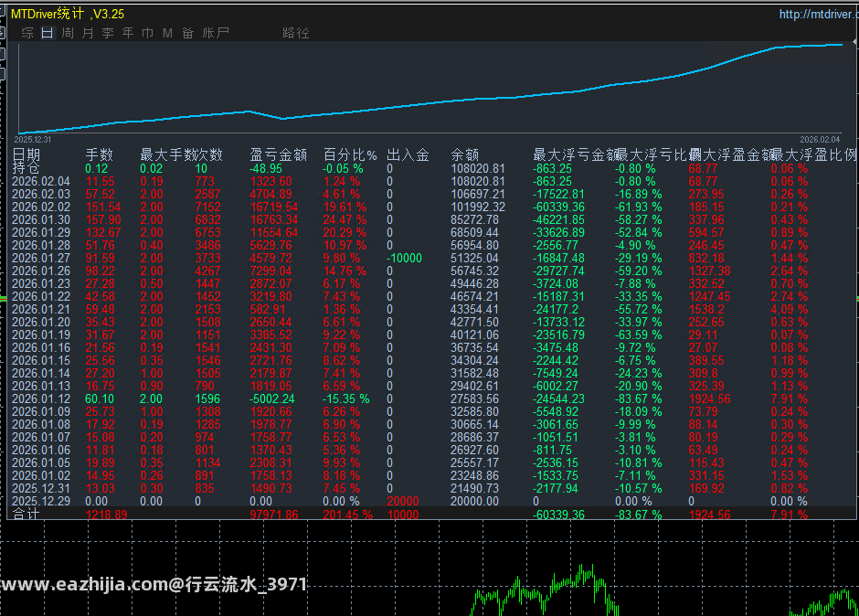This screenshot has width=859, height=616.
Task: Click the 手数 column header
Action: coord(100,155)
